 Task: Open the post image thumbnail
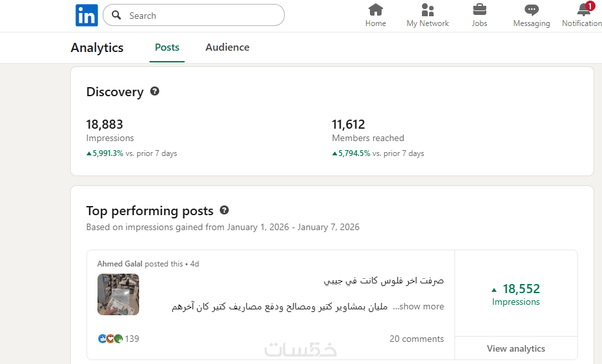(118, 294)
